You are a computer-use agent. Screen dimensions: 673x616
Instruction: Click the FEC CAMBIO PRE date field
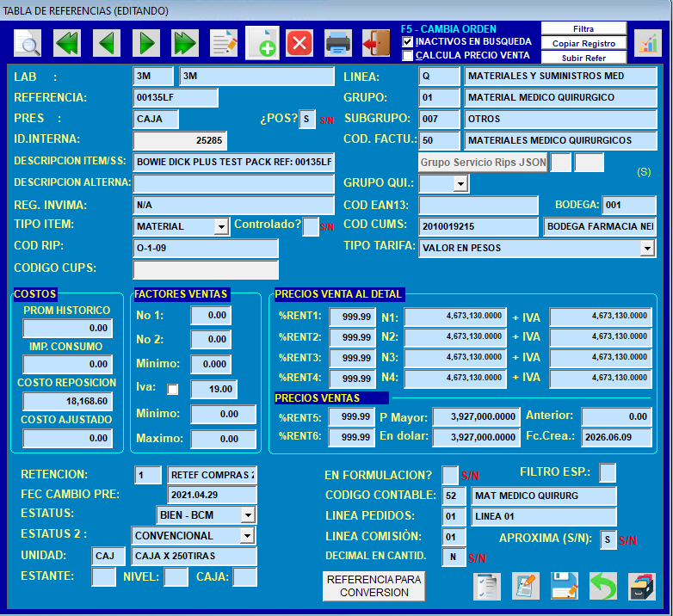[x=212, y=495]
